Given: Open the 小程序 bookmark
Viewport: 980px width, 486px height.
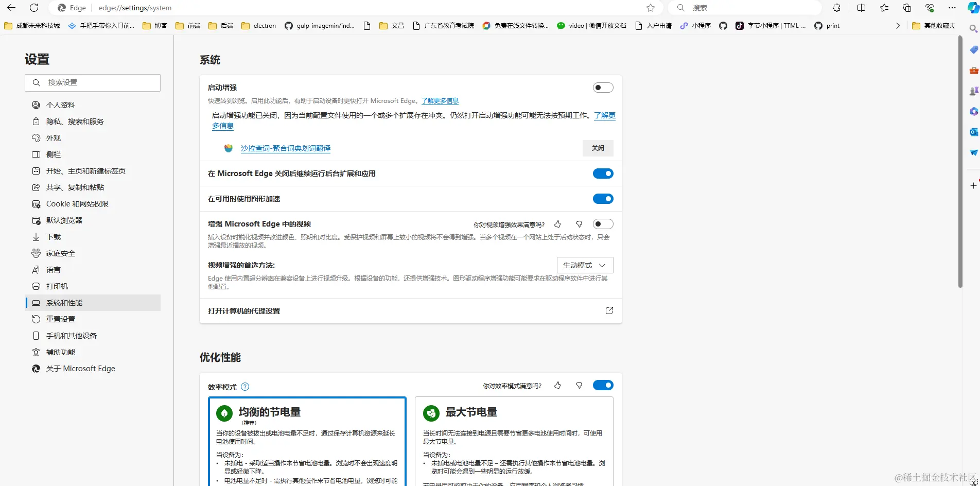Looking at the screenshot, I should (695, 26).
